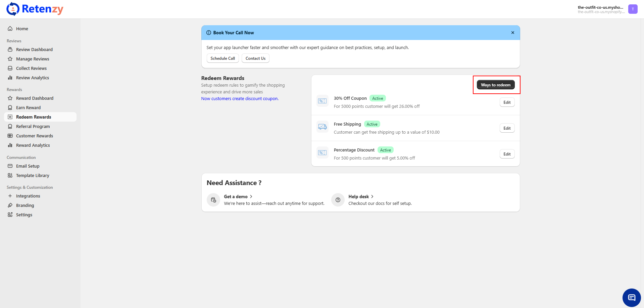Open the store account dropdown
Image resolution: width=644 pixels, height=308 pixels.
click(600, 9)
